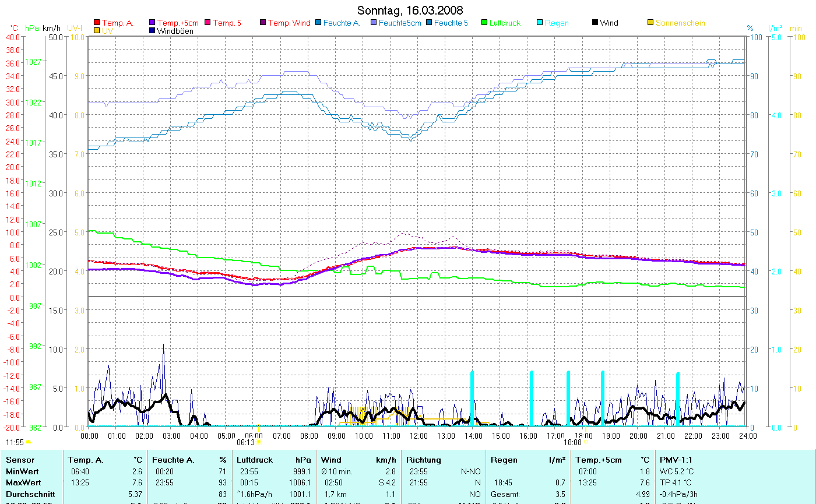
Task: Select the Durchschnitt row label
Action: tap(30, 494)
